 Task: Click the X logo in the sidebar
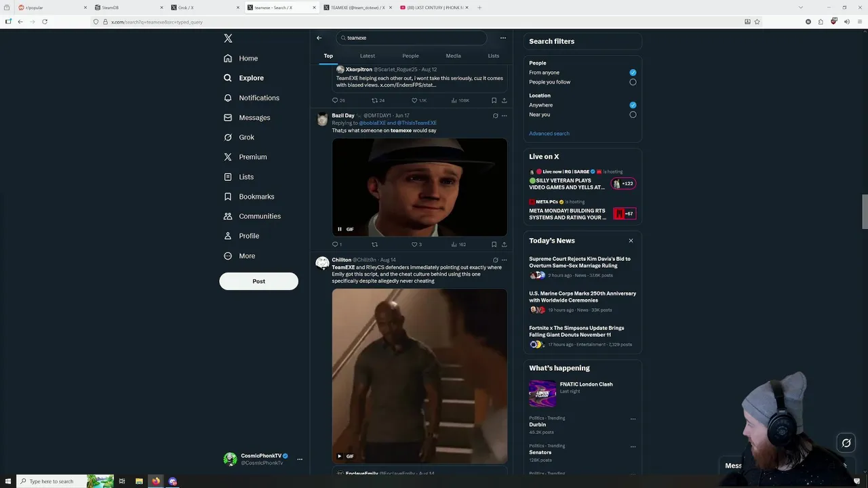tap(228, 39)
